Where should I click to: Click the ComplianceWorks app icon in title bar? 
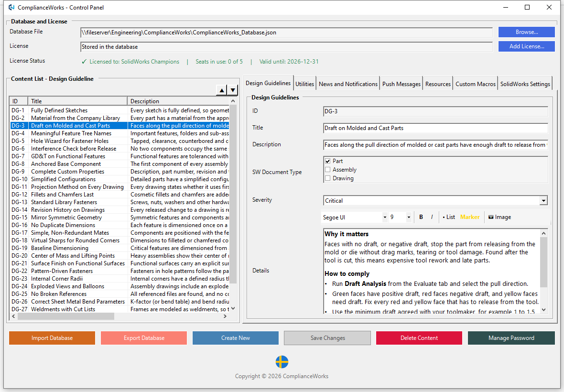11,7
